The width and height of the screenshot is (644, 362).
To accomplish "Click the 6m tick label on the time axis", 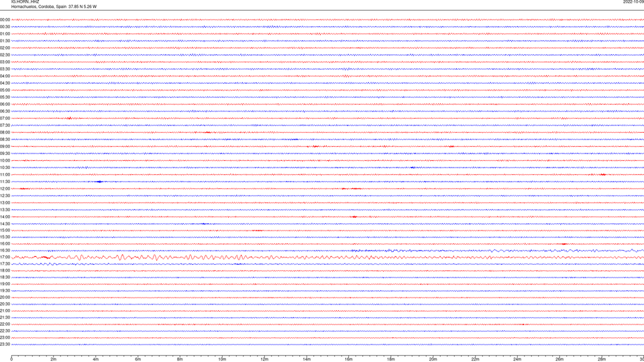I will [138, 359].
